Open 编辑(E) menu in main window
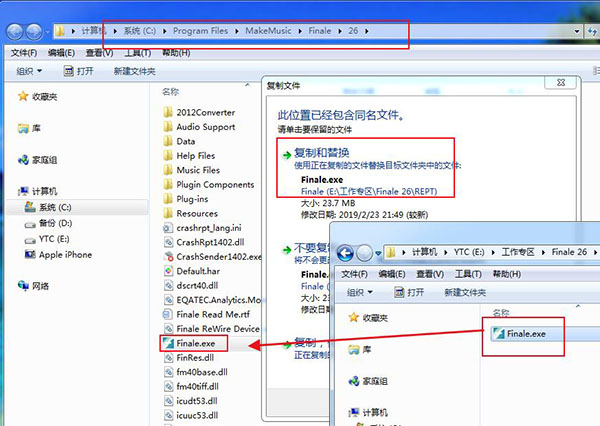The image size is (600, 426). pos(61,53)
